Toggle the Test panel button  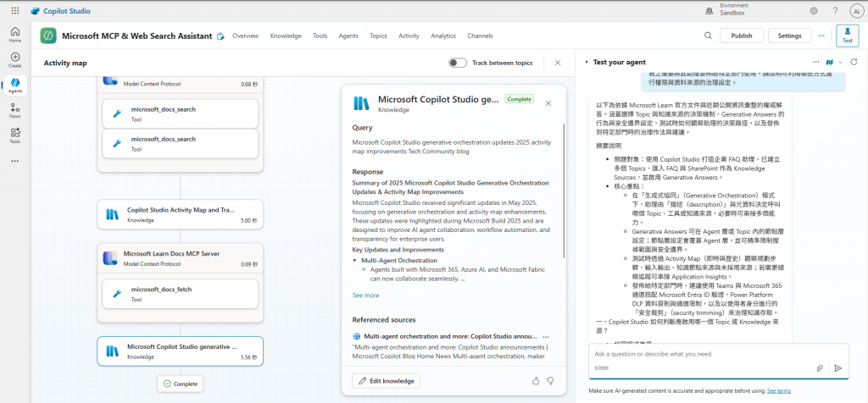(847, 36)
